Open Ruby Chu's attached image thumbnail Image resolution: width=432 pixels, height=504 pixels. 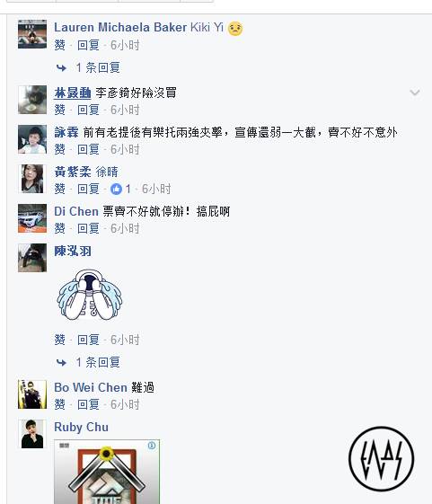click(x=107, y=472)
